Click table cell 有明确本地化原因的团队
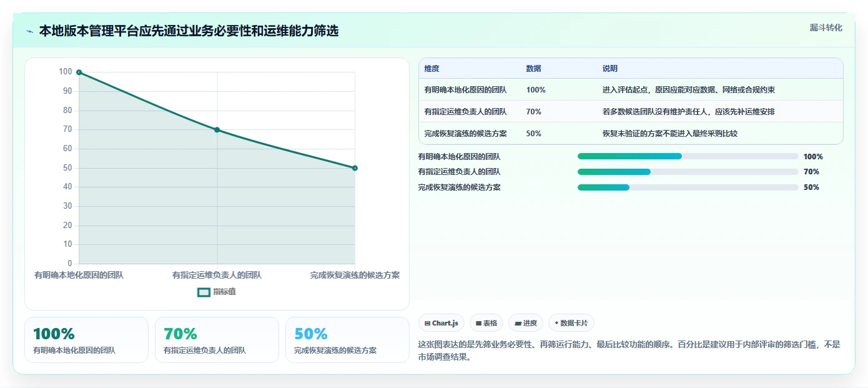868x388 pixels. click(x=465, y=90)
